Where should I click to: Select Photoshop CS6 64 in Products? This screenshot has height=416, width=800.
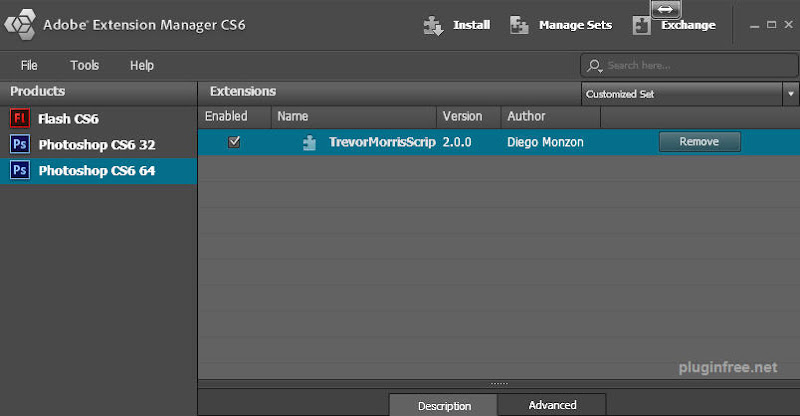tap(98, 170)
